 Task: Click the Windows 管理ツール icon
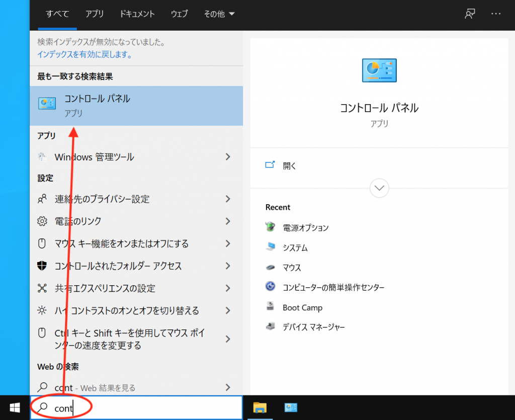click(x=42, y=157)
